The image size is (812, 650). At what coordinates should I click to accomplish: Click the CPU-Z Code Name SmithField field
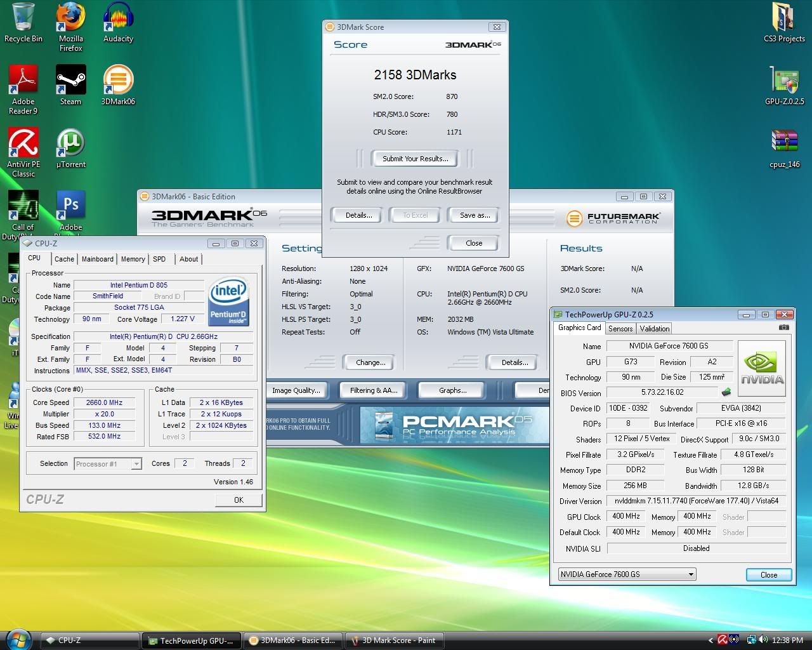point(108,296)
